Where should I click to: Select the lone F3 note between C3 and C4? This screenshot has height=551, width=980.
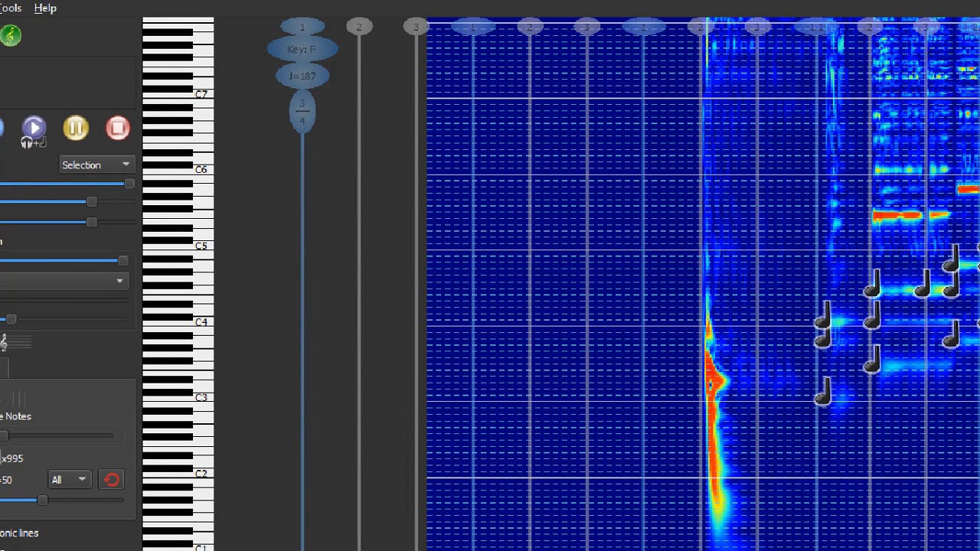tap(871, 360)
